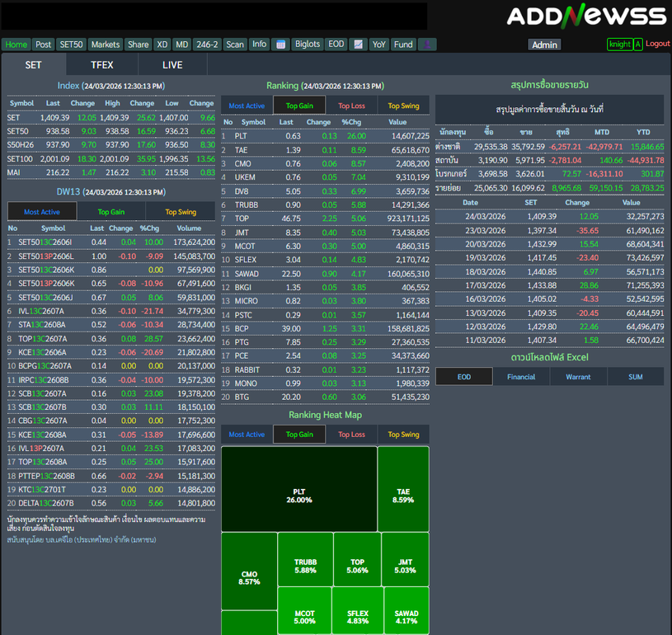Click the ADDNEWSS logo

585,16
